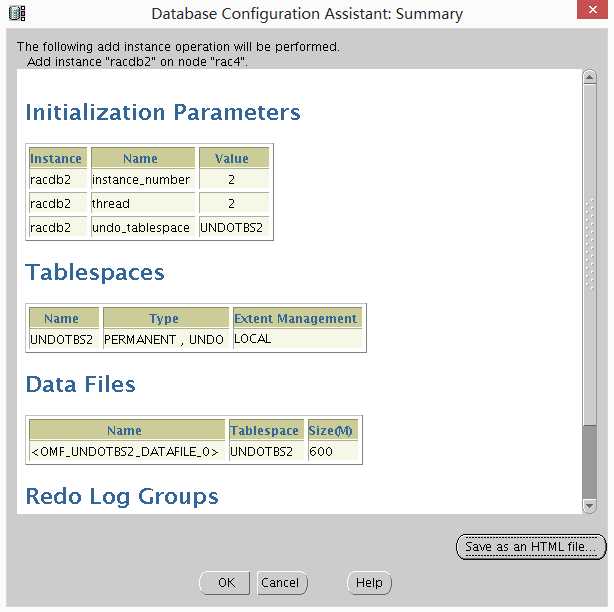Save the summary as an HTML file
Viewport: 614px width, 612px height.
[x=530, y=547]
